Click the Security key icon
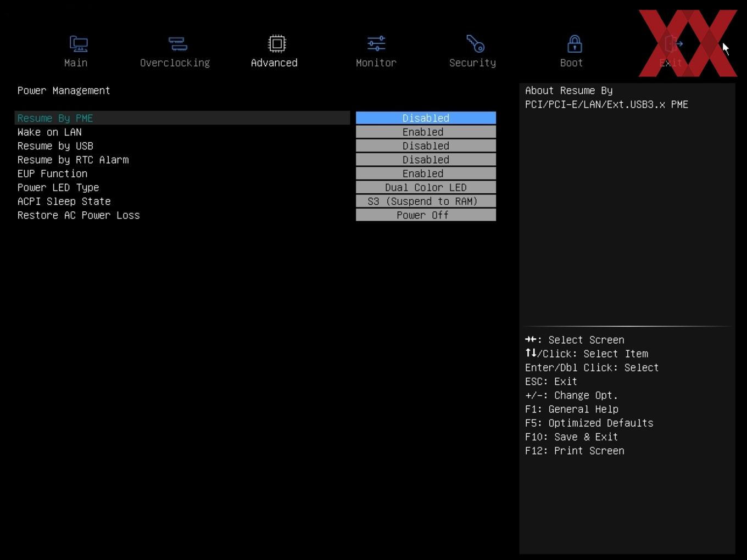 pyautogui.click(x=475, y=44)
